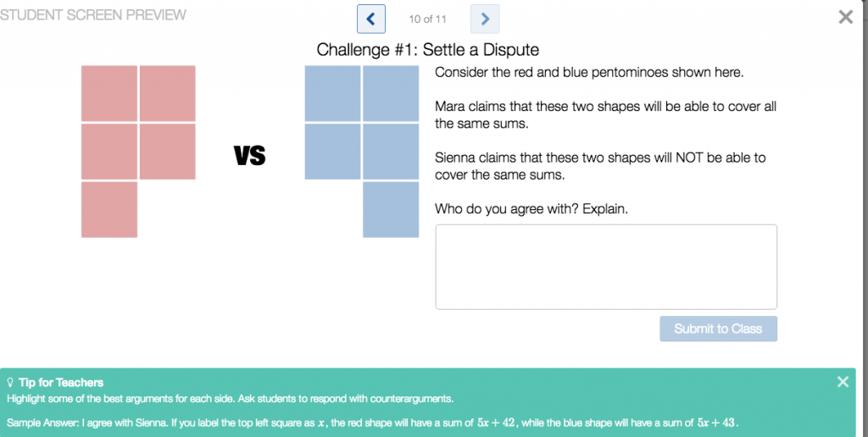Click the bottom blue pentomino square
868x437 pixels.
(391, 210)
